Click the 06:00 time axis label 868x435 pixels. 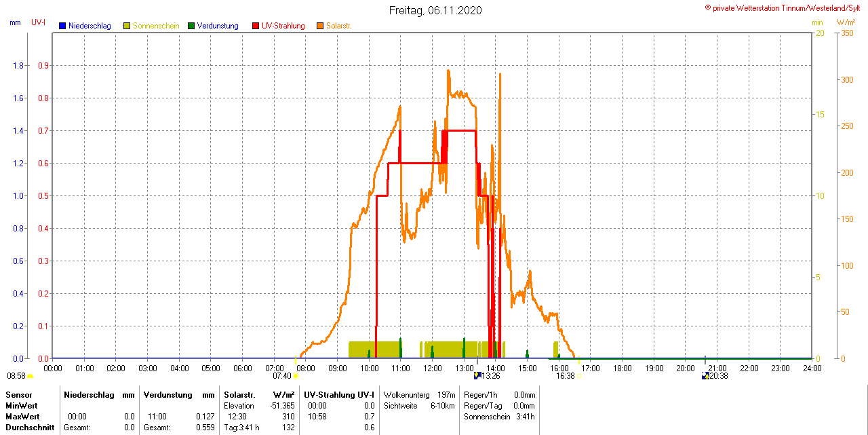point(243,368)
